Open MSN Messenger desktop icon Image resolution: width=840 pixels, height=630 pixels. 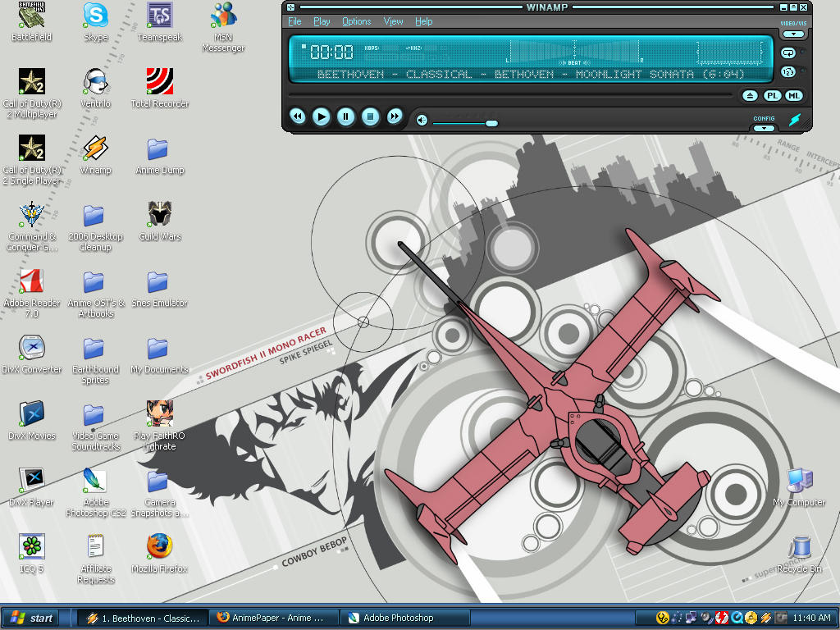[223, 27]
